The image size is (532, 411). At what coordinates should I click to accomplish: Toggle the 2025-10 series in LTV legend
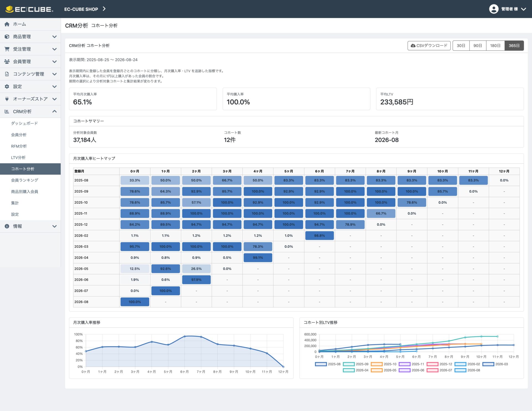coord(384,364)
